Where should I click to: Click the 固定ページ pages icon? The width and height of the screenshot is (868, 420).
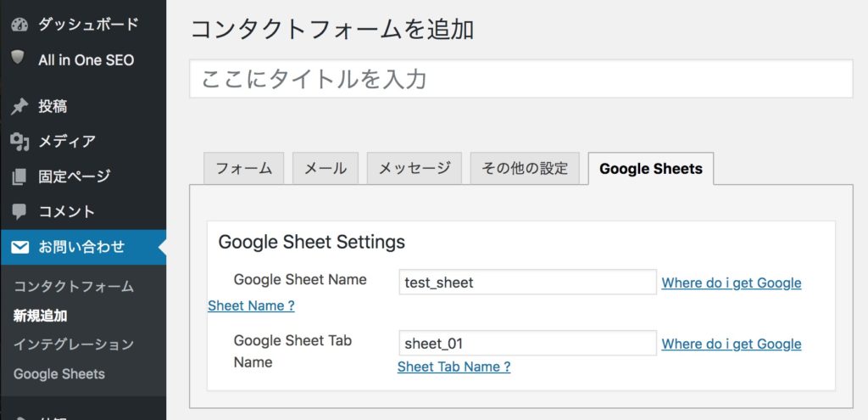(x=19, y=176)
